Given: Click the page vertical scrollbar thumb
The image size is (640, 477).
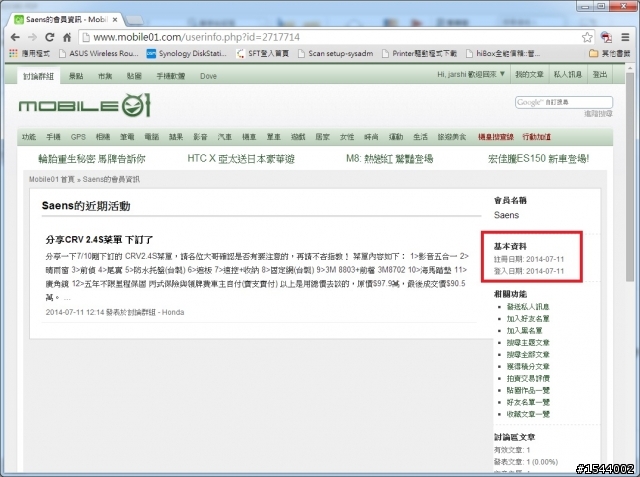Looking at the screenshot, I should click(x=630, y=177).
